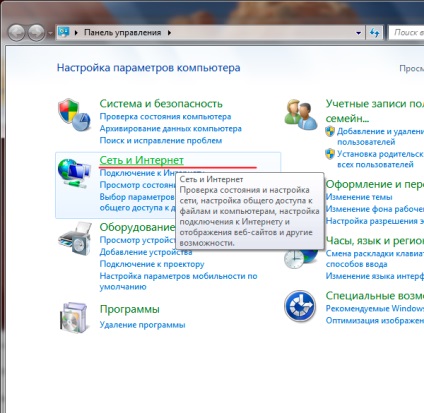The height and width of the screenshot is (413, 424).
Task: Click the user accounts people icon
Action: pos(300,114)
